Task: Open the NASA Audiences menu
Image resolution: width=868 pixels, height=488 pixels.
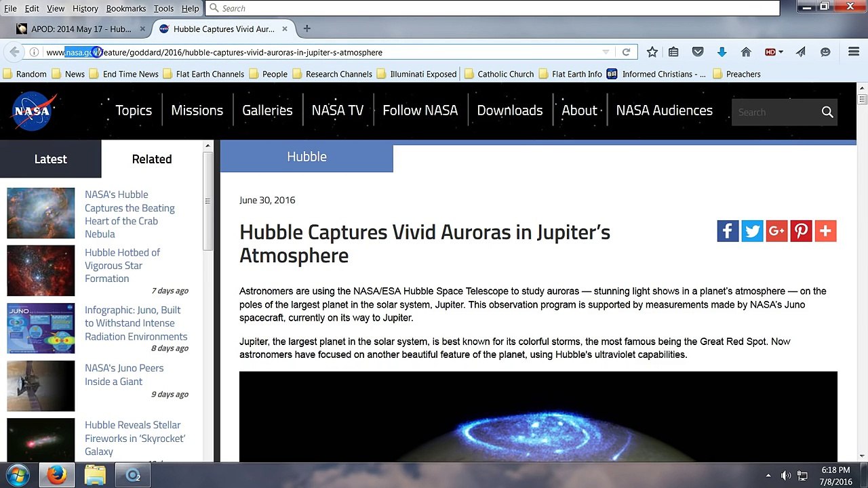Action: (x=665, y=110)
